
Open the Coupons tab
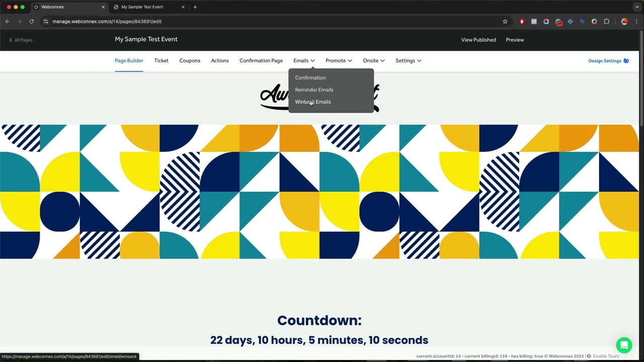(190, 61)
